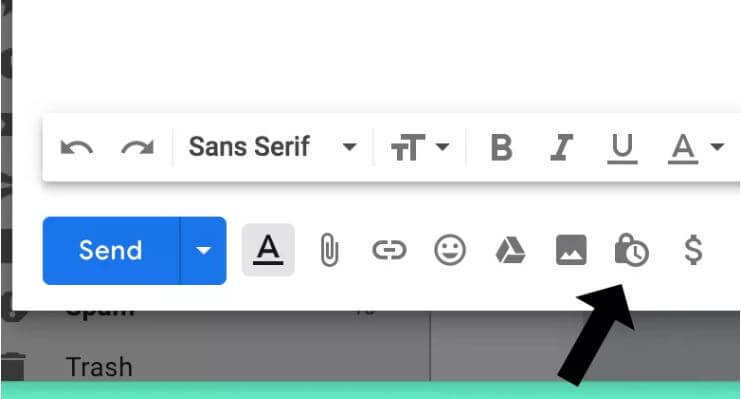
Task: Open the Sans Serif font dropdown
Action: (273, 147)
